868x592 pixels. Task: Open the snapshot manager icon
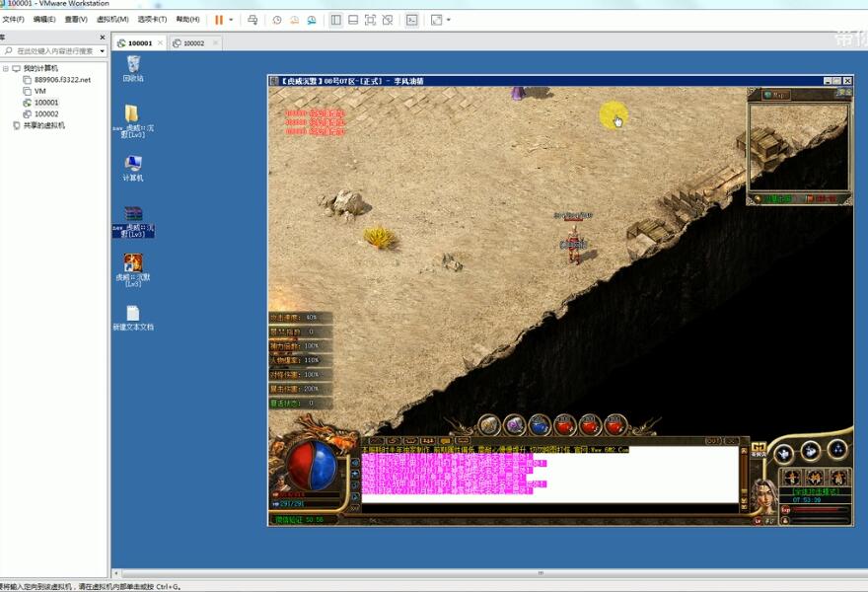[312, 20]
